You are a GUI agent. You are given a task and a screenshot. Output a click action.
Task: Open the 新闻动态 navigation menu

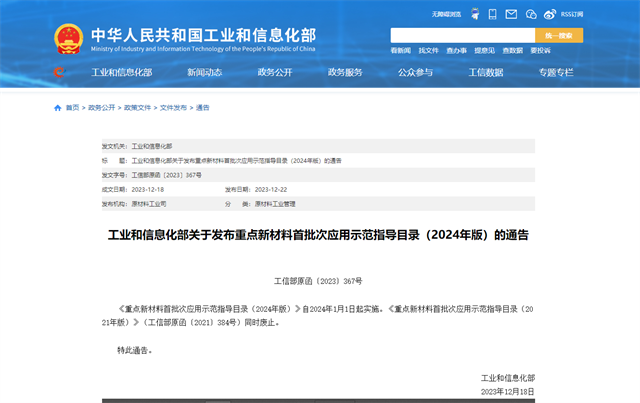coord(204,73)
